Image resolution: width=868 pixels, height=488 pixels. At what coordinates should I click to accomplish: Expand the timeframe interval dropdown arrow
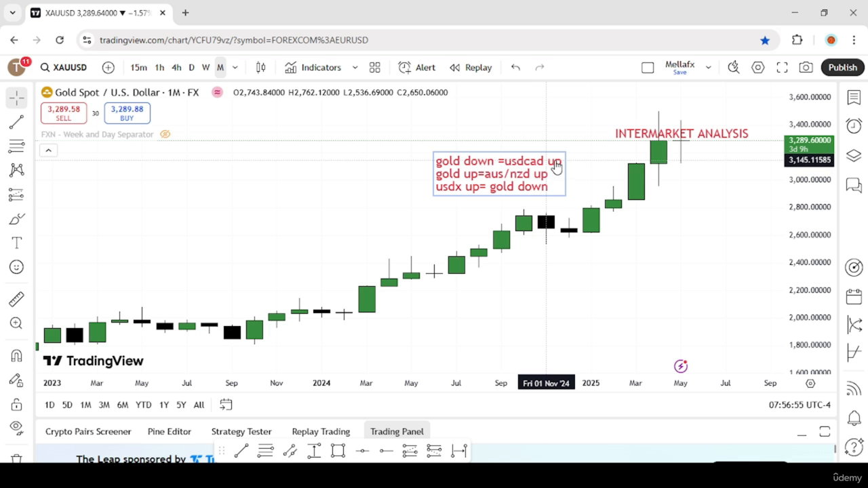[235, 67]
